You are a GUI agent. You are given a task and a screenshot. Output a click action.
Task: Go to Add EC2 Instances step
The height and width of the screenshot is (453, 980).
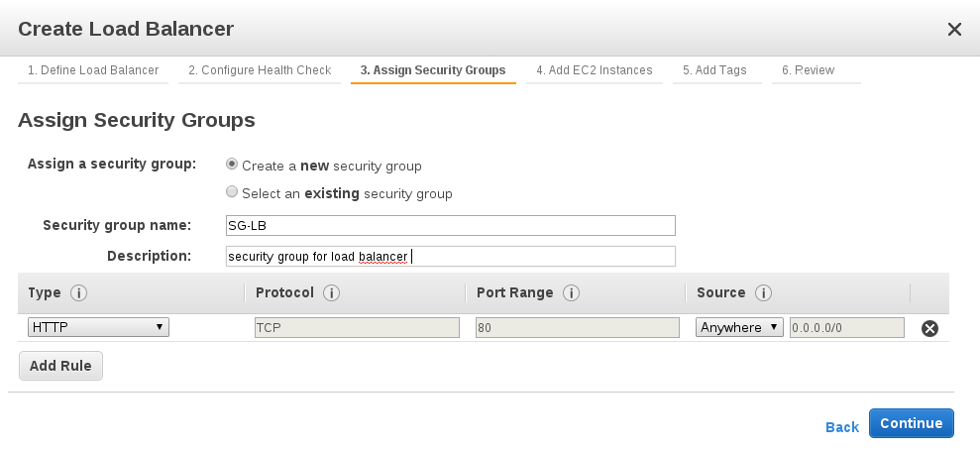pyautogui.click(x=594, y=70)
